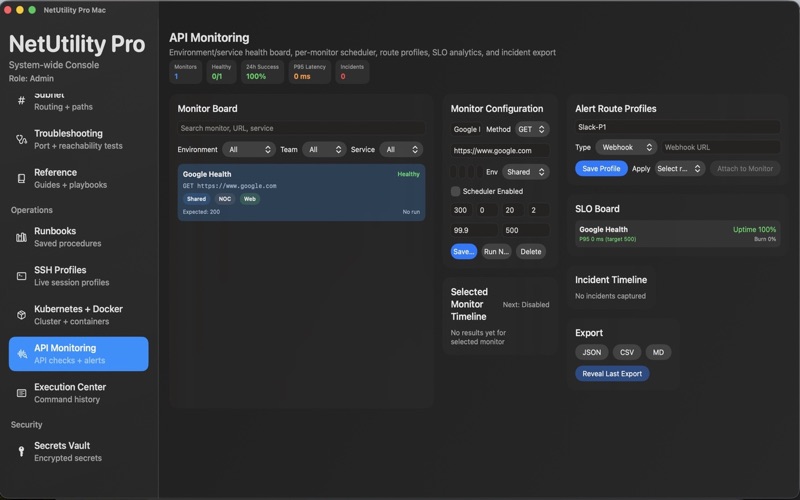This screenshot has height=500, width=800.
Task: Click the Troubleshooting stethoscope icon
Action: [21, 139]
